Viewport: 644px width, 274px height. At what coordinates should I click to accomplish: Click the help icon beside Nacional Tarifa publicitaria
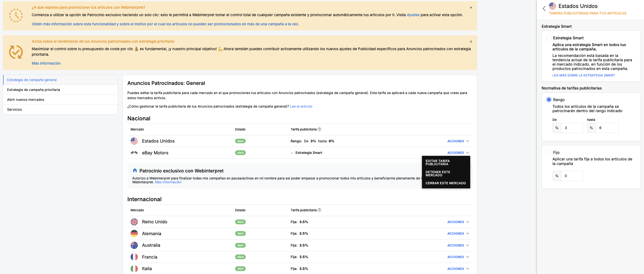coord(319,129)
